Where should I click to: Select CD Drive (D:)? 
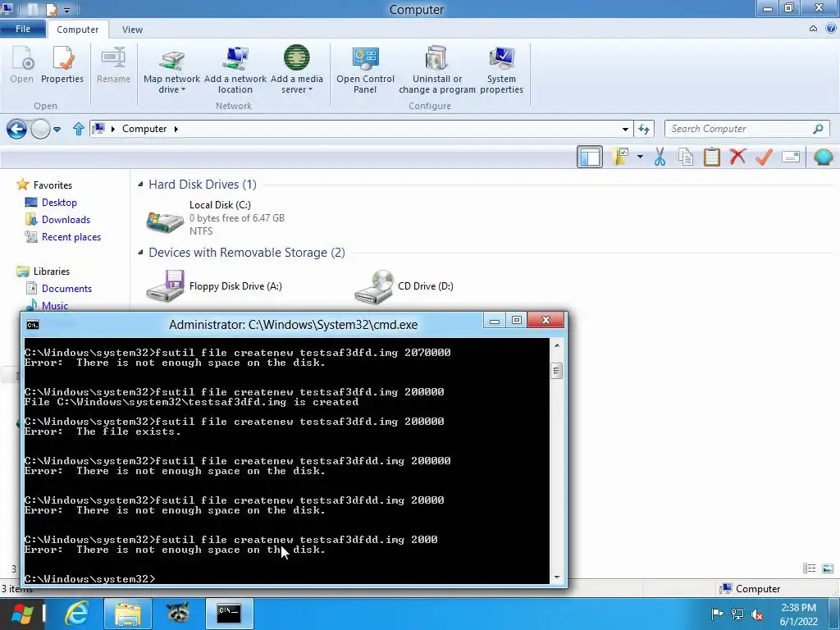pyautogui.click(x=404, y=286)
